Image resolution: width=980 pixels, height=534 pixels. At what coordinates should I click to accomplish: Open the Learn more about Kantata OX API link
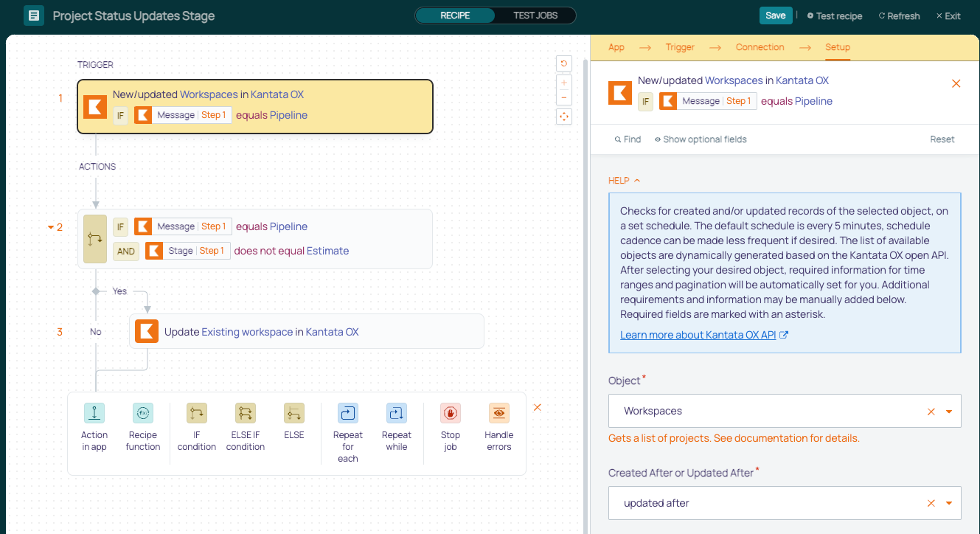[x=704, y=335]
